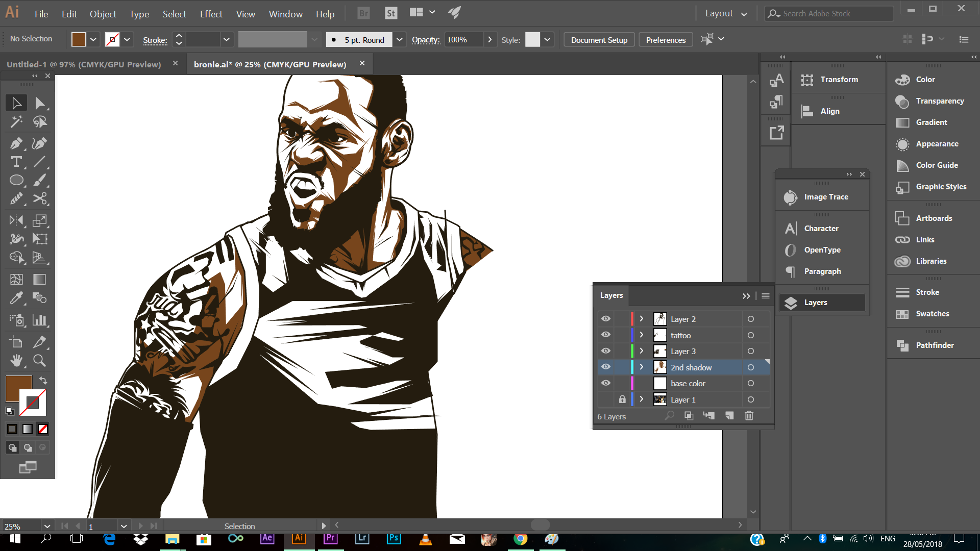The height and width of the screenshot is (551, 980).
Task: Open Adobe Stock icon in top bar
Action: (x=391, y=13)
